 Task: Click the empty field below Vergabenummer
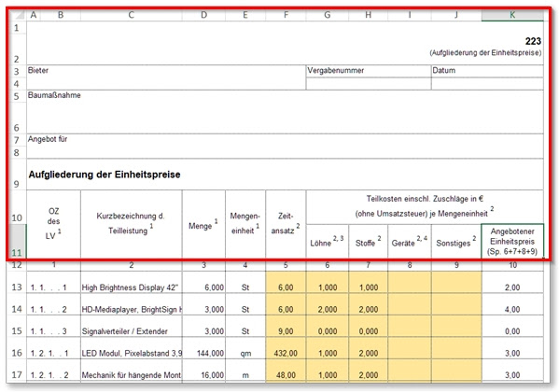pos(369,84)
